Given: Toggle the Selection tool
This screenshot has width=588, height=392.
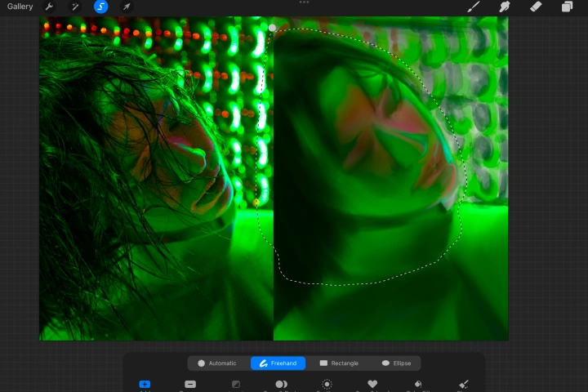Looking at the screenshot, I should [x=101, y=7].
